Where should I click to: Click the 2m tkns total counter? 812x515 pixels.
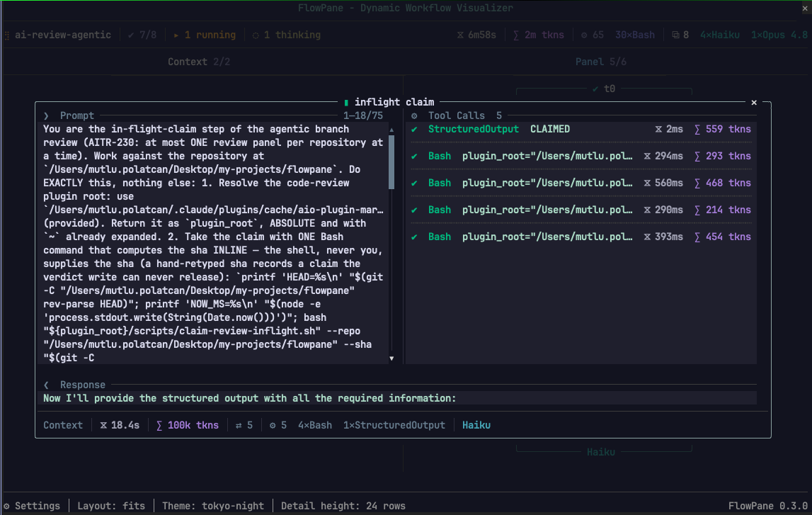tap(538, 35)
